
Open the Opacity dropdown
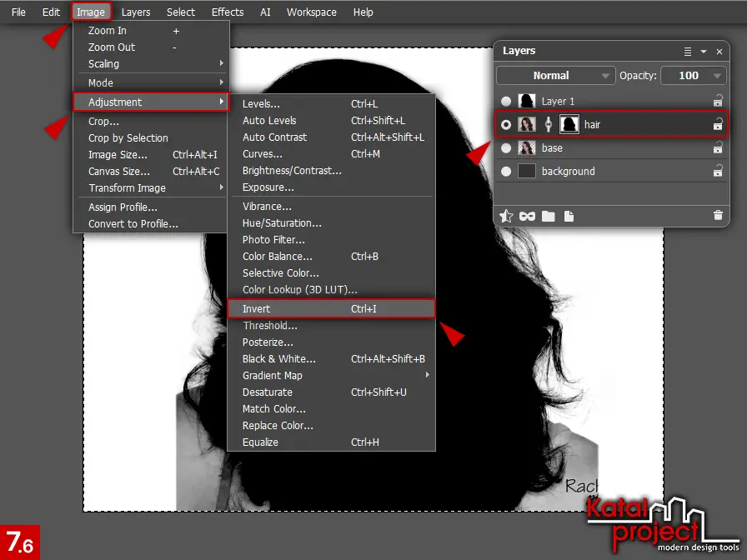tap(694, 75)
